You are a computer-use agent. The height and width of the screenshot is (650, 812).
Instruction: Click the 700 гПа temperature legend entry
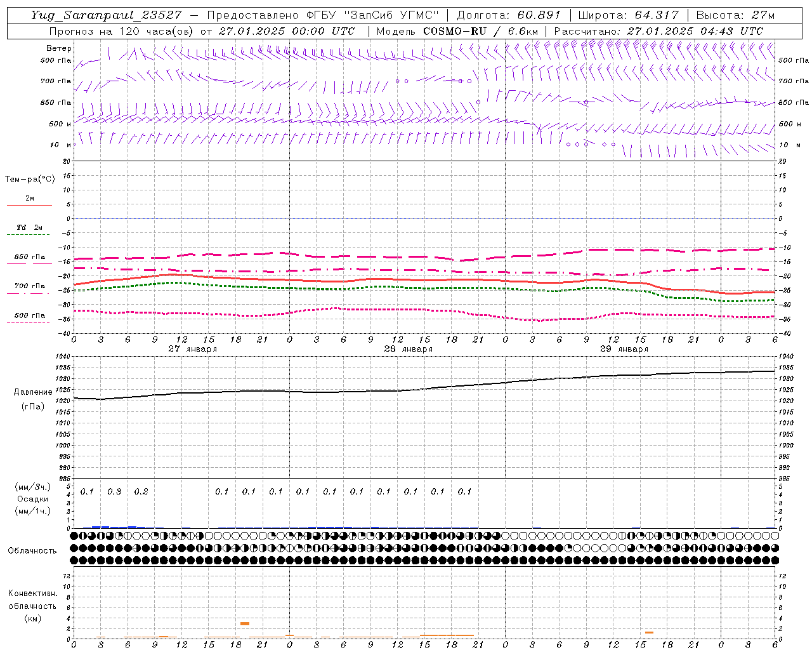[x=29, y=288]
